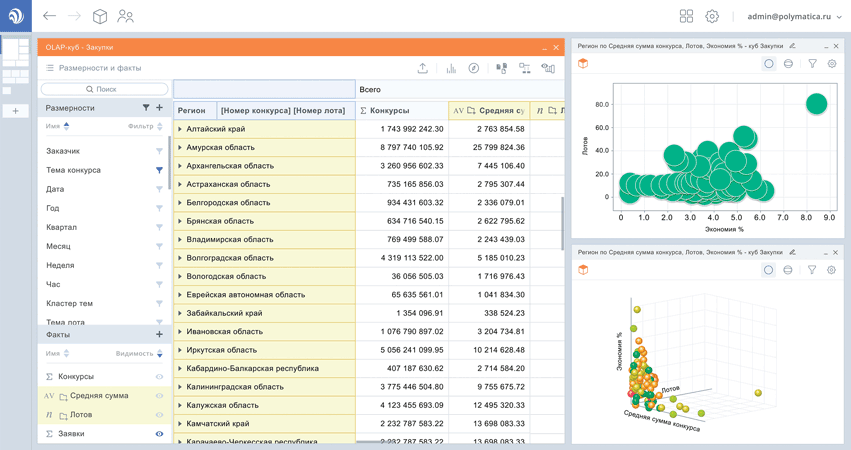
Task: Select circle view in upper chart panel
Action: coord(769,64)
